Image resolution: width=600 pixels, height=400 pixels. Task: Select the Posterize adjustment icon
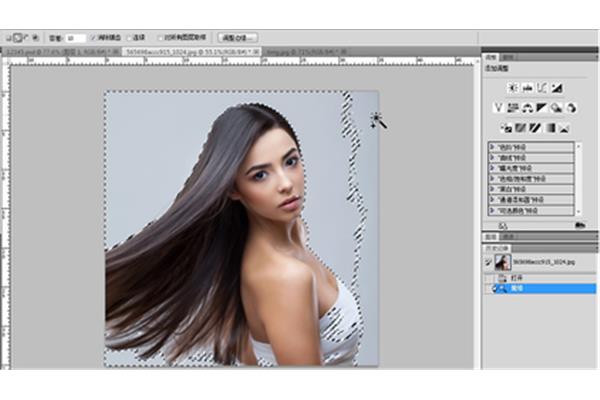pyautogui.click(x=520, y=128)
